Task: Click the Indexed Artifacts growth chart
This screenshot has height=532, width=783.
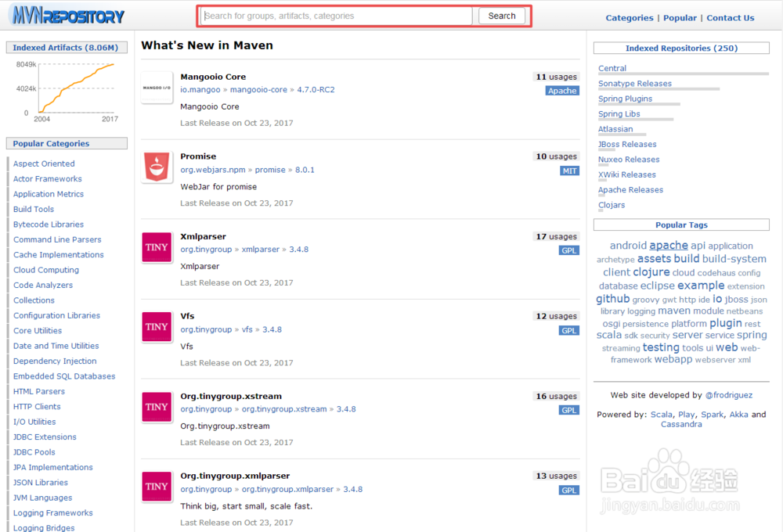Action: (67, 92)
